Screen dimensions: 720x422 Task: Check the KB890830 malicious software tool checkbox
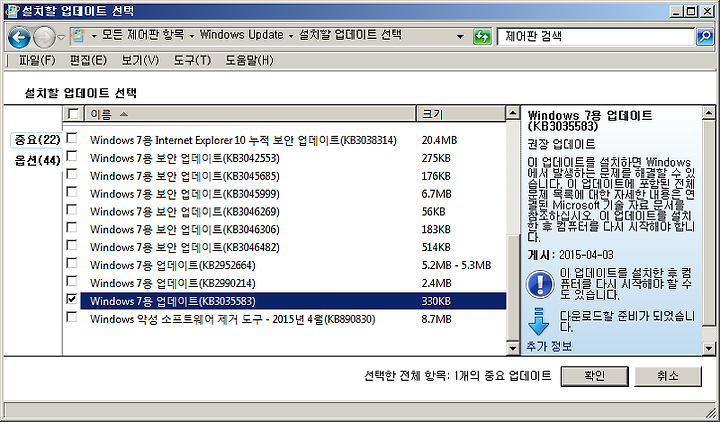tap(72, 317)
